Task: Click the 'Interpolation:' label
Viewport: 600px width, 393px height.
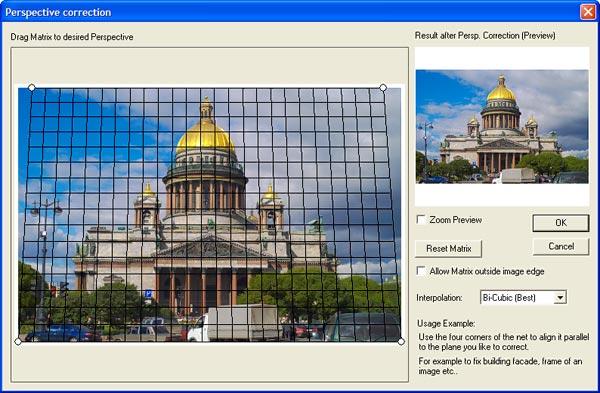Action: pos(439,298)
